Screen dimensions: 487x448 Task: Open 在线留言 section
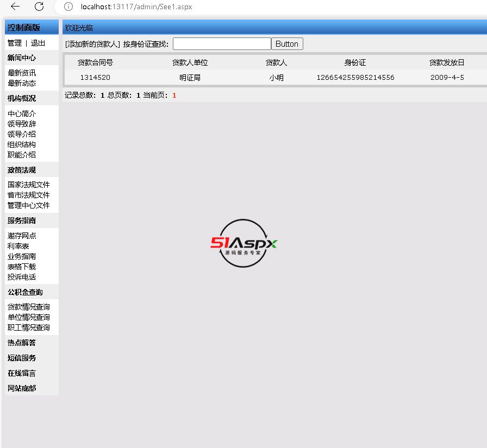click(22, 373)
